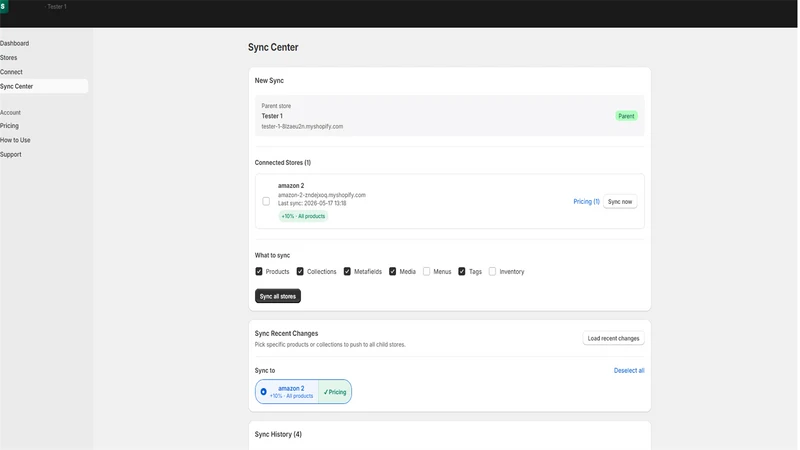Click the +10% All products badge
This screenshot has height=450, width=800.
coord(303,216)
